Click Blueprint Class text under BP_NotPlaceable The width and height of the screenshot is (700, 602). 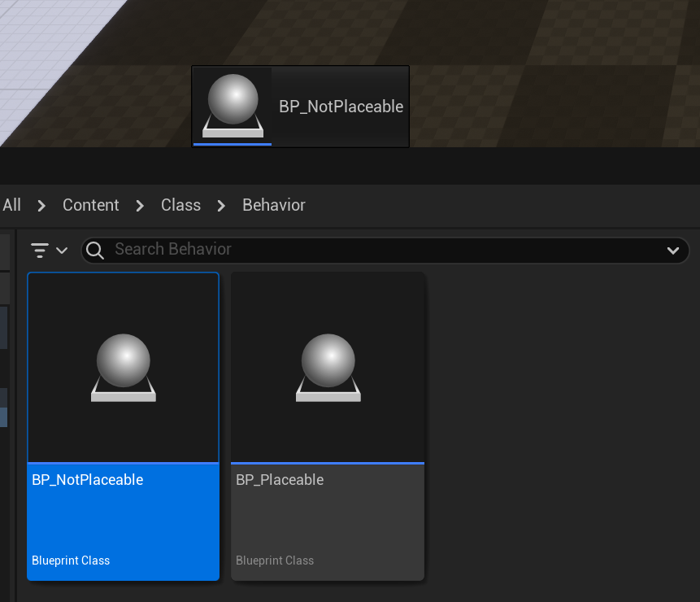(x=71, y=561)
